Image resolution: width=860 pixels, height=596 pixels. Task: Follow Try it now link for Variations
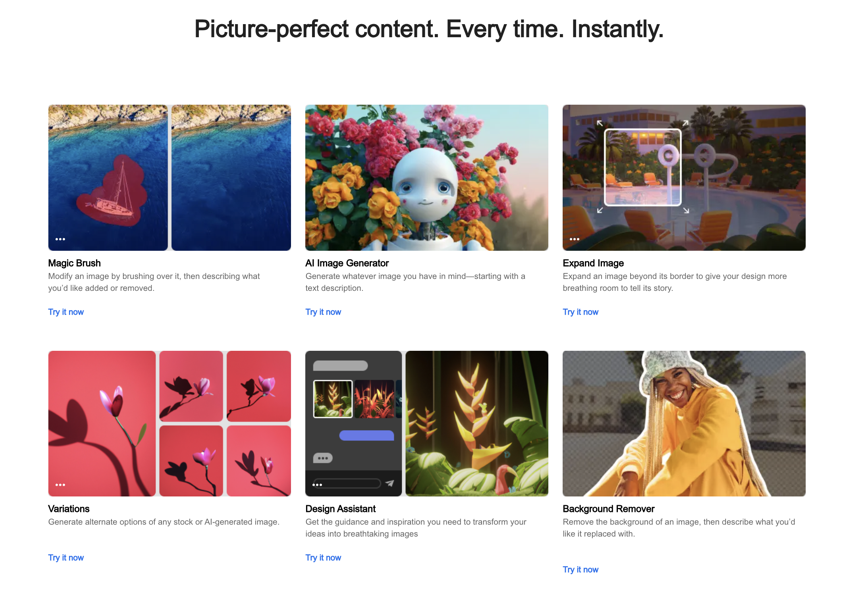(x=66, y=558)
